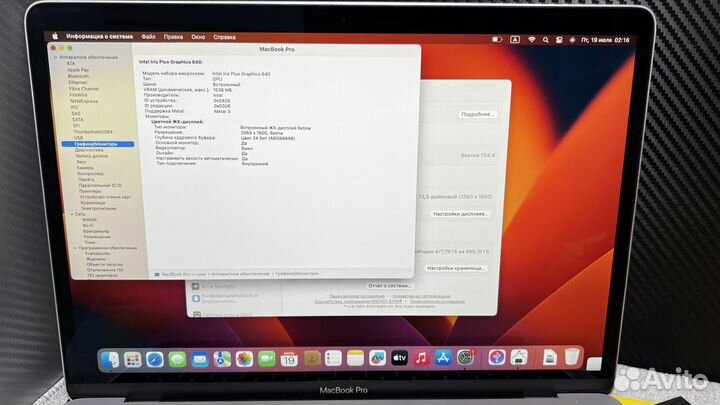
Task: Collapse the Аппаратное обеспечение section
Action: tap(56, 57)
